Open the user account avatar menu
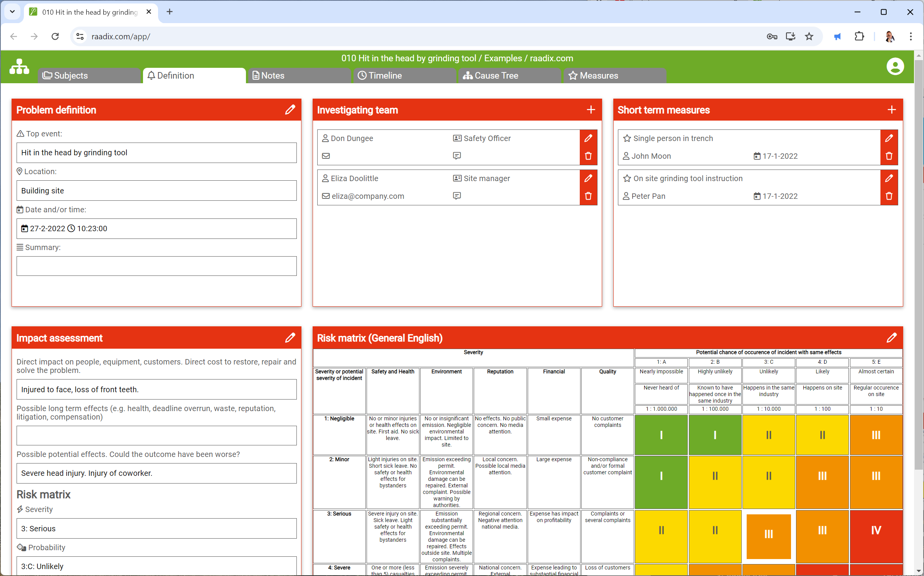Image resolution: width=924 pixels, height=576 pixels. tap(895, 67)
